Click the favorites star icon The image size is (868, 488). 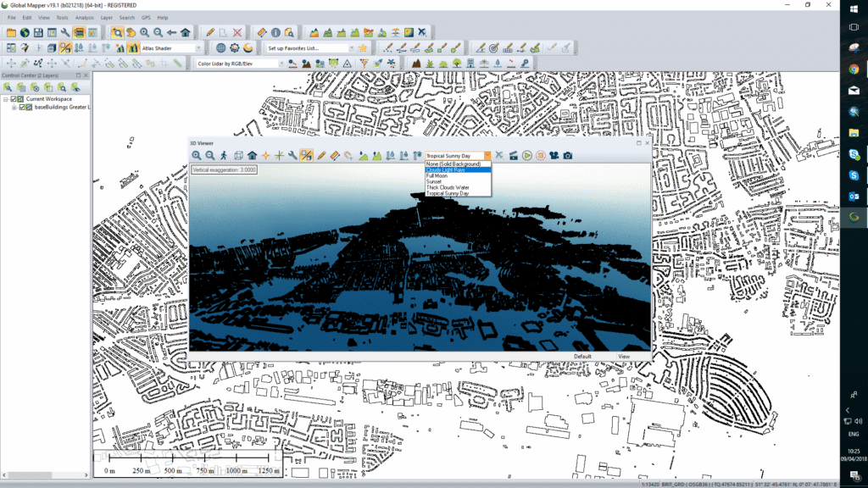[363, 48]
